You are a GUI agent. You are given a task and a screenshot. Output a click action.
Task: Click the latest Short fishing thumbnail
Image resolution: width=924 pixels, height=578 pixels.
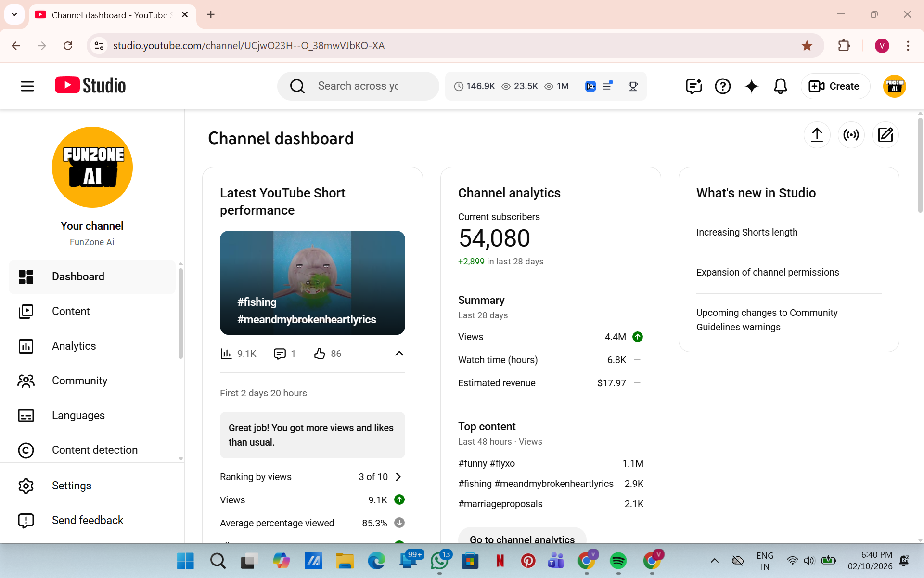312,282
